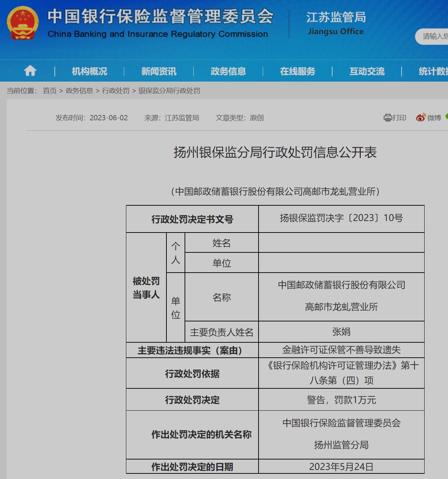The height and width of the screenshot is (479, 448).
Task: Click 金融许可证保管不善导致遗失 cell
Action: tap(341, 350)
